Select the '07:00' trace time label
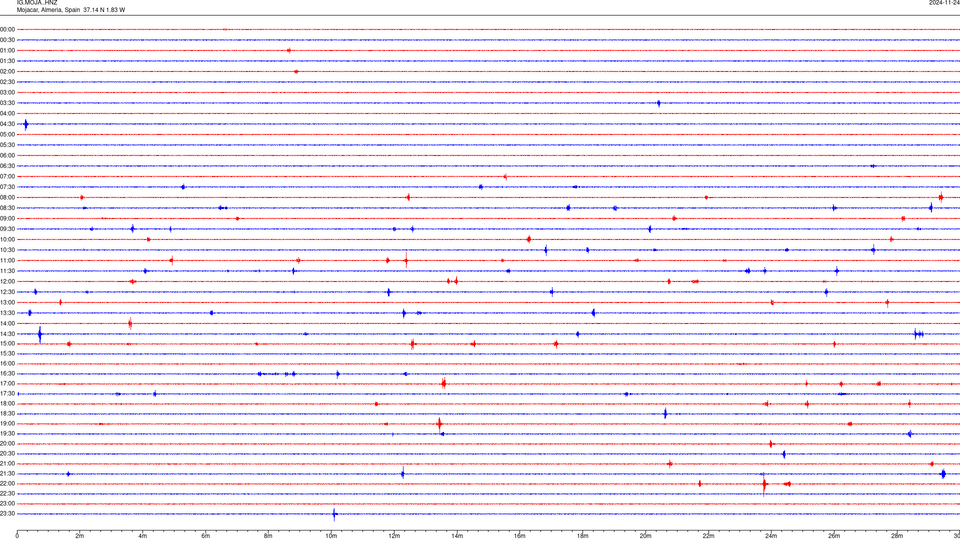 [x=7, y=176]
